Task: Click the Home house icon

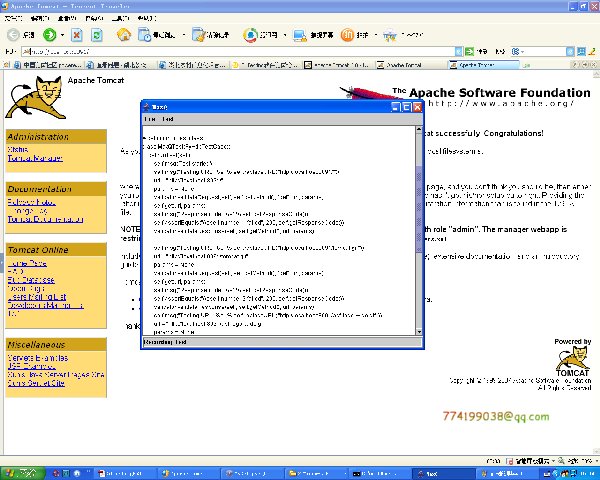Action: click(x=124, y=35)
